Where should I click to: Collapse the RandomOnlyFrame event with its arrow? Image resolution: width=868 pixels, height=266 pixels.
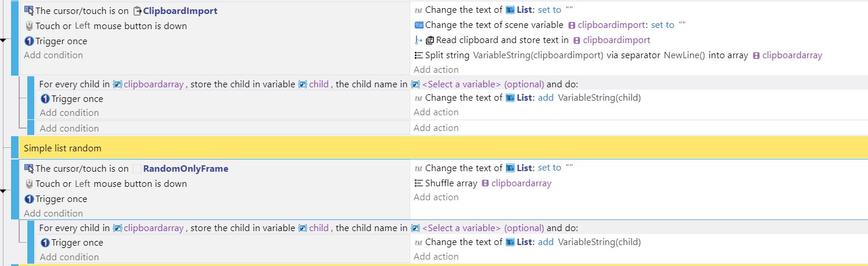pos(3,190)
